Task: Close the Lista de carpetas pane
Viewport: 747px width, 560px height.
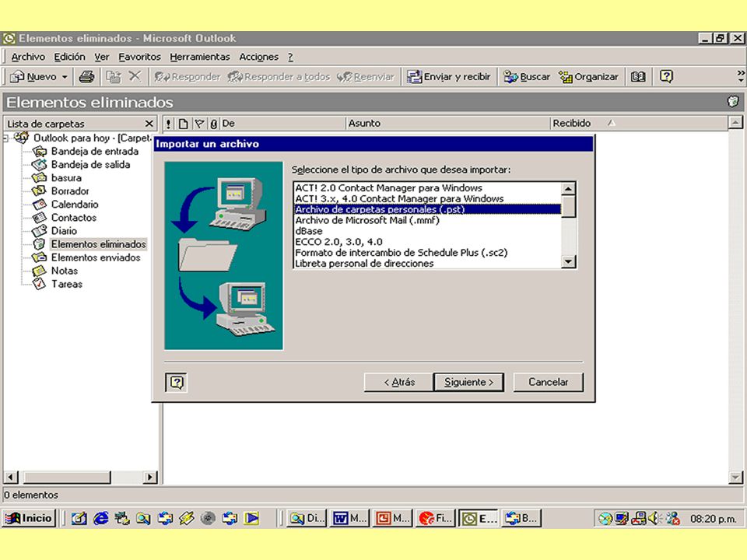Action: point(149,124)
